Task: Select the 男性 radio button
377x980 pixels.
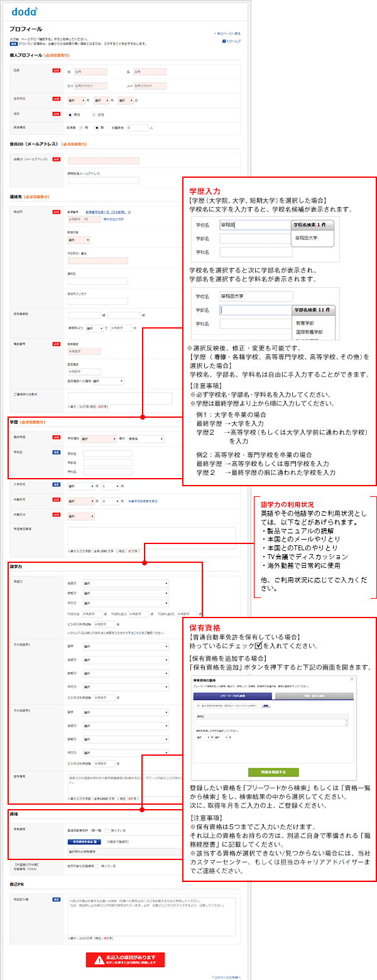Action: click(70, 115)
